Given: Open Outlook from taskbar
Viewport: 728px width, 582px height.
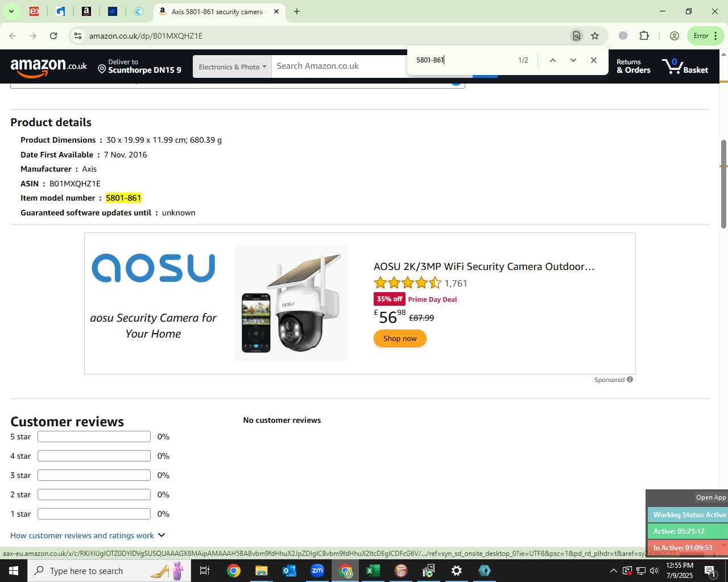Looking at the screenshot, I should (x=289, y=571).
